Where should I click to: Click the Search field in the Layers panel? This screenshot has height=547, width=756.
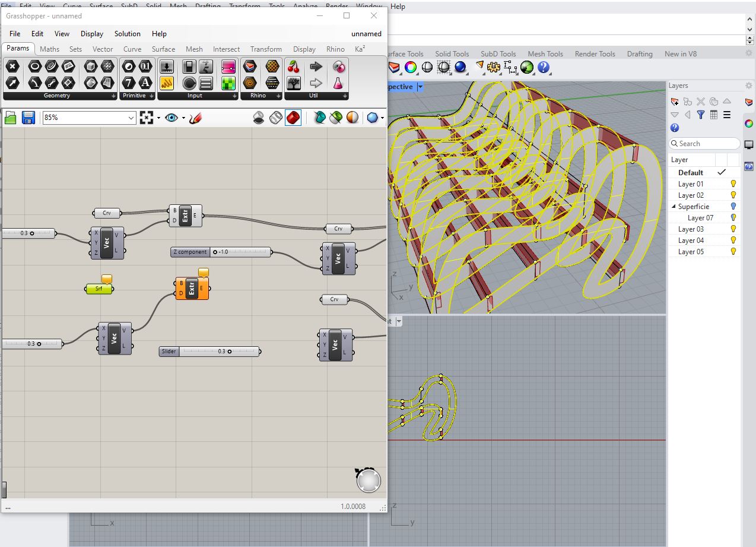coord(704,143)
